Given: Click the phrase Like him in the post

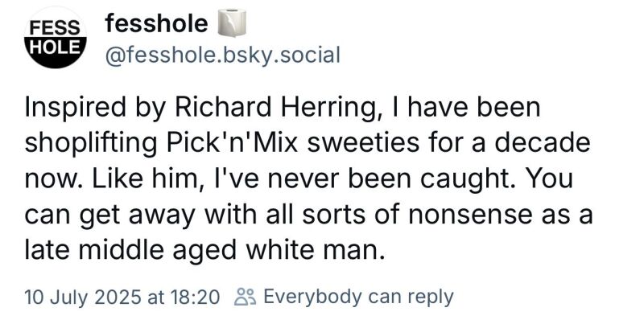Looking at the screenshot, I should (147, 179).
